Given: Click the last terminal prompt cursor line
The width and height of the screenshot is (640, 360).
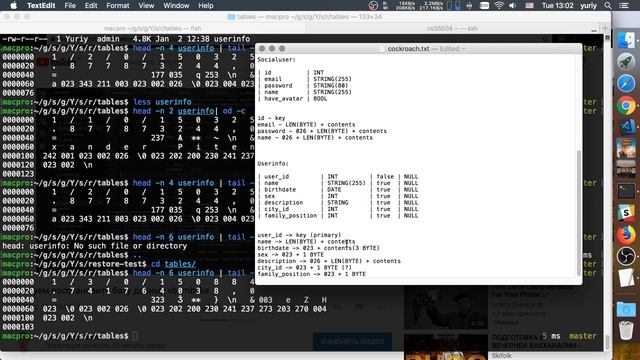Looking at the screenshot, I should click(135, 336).
